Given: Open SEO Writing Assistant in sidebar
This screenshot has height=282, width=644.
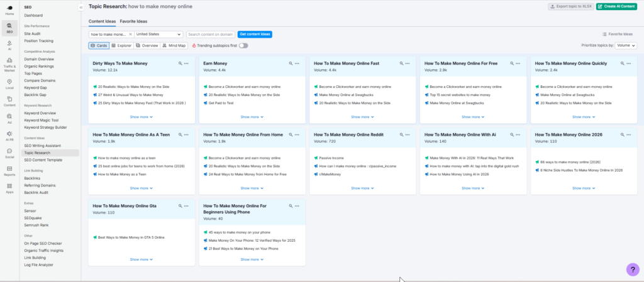Looking at the screenshot, I should (42, 146).
